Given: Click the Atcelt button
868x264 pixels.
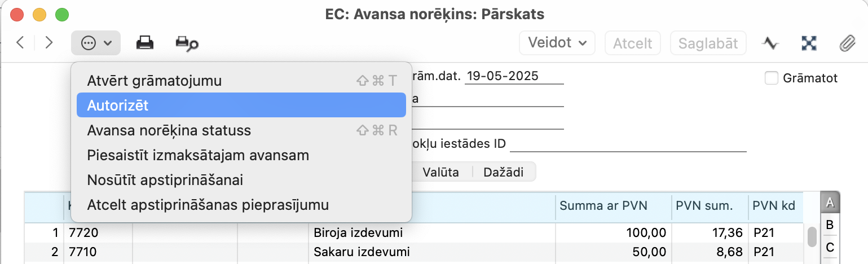Looking at the screenshot, I should click(x=633, y=43).
